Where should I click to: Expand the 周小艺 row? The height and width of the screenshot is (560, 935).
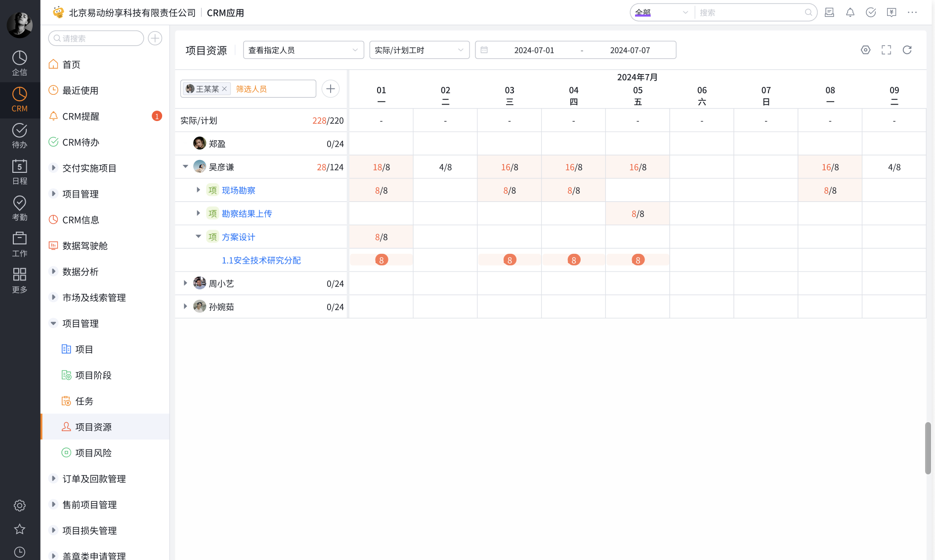pyautogui.click(x=185, y=283)
